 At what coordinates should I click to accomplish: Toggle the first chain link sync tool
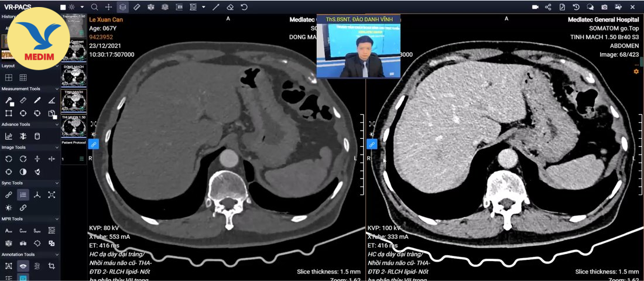pos(9,194)
